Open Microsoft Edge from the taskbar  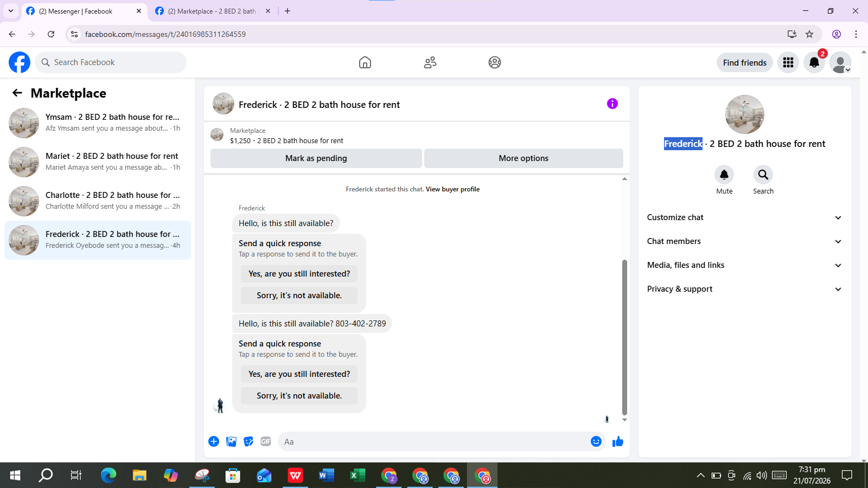(108, 476)
